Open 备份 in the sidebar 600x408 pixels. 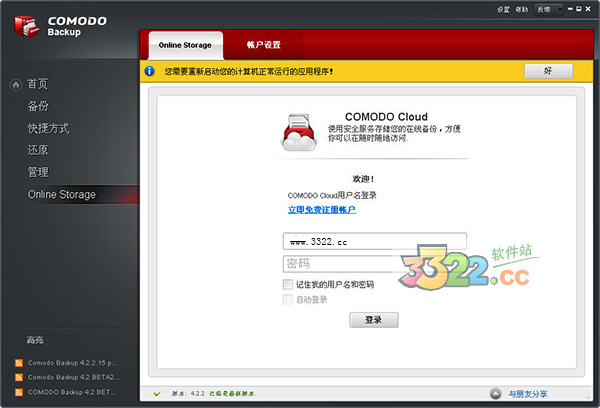pos(38,106)
